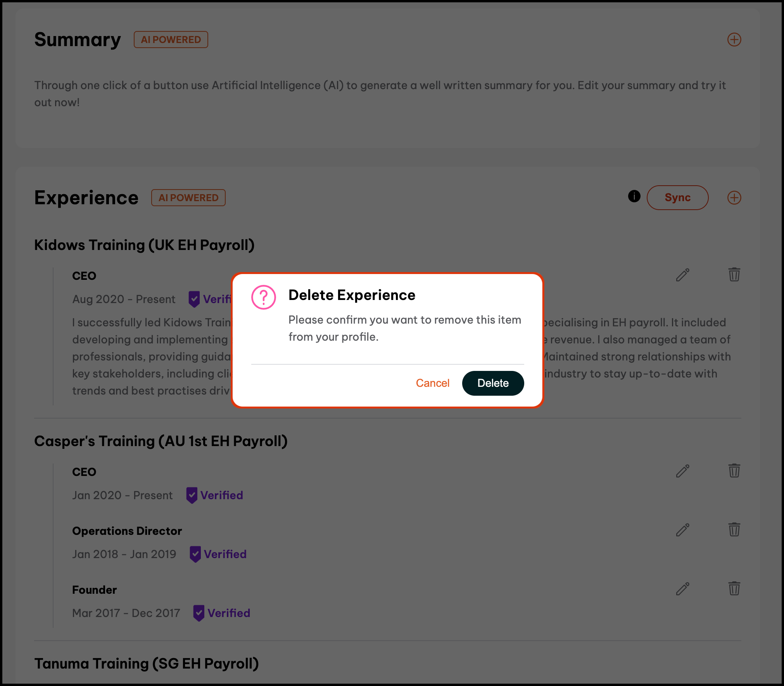Click the Casper's Training company heading
The width and height of the screenshot is (784, 686).
[x=161, y=441]
